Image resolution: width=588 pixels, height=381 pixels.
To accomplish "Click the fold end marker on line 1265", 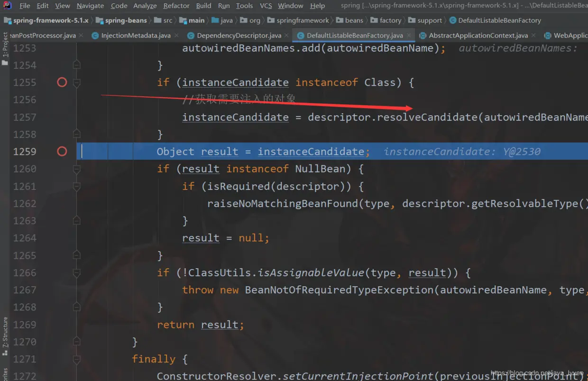I will click(x=77, y=255).
